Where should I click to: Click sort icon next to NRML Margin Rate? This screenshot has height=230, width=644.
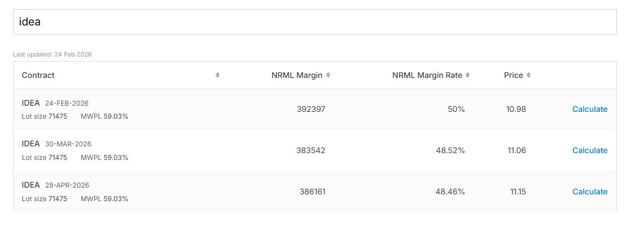click(467, 75)
